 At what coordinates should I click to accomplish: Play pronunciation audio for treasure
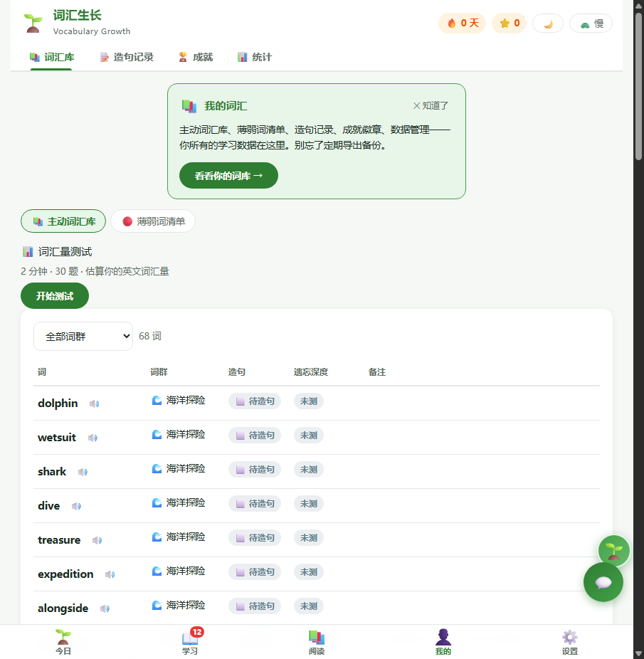97,540
